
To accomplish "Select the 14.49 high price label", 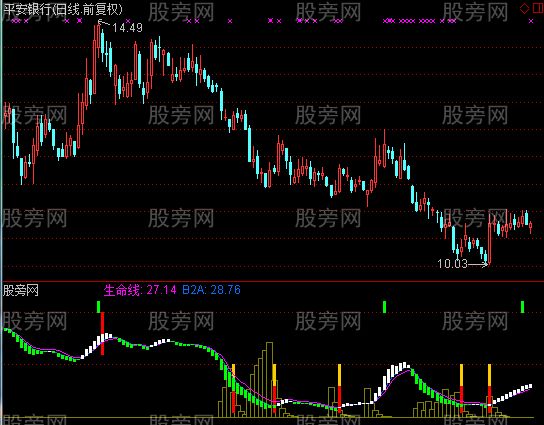I will pyautogui.click(x=127, y=28).
